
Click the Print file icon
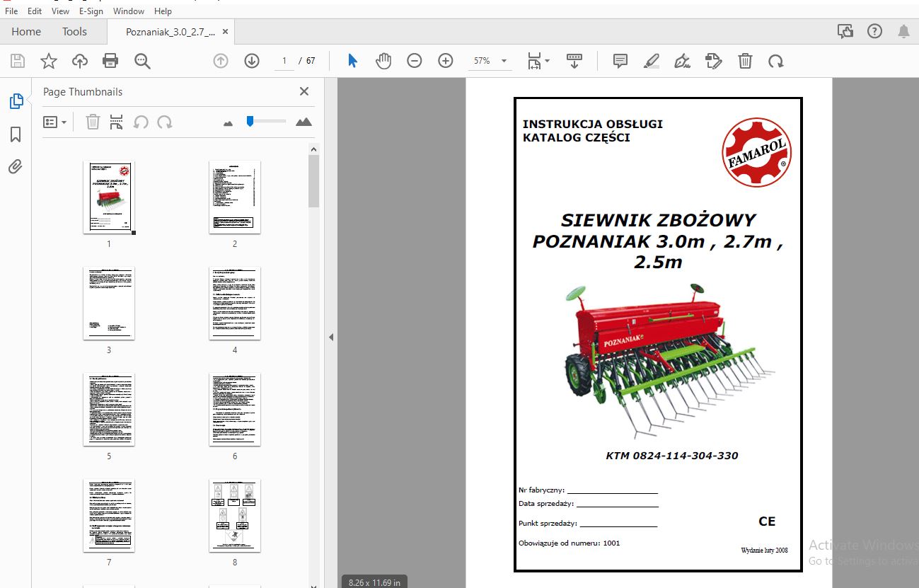[x=110, y=61]
